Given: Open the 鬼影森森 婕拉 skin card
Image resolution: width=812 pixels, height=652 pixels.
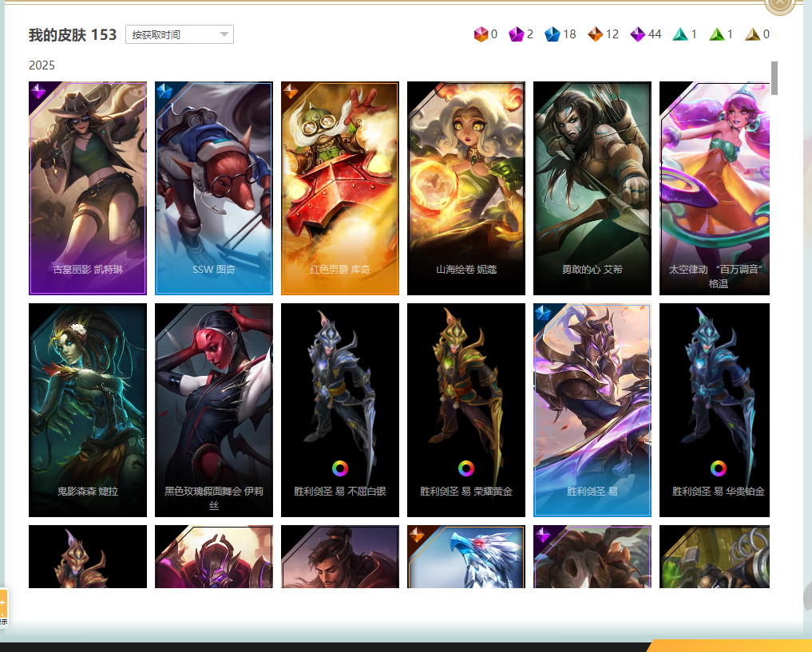Looking at the screenshot, I should coord(88,410).
